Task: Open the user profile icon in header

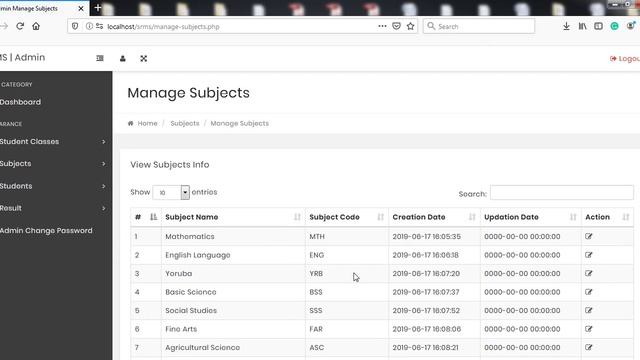Action: [x=122, y=58]
